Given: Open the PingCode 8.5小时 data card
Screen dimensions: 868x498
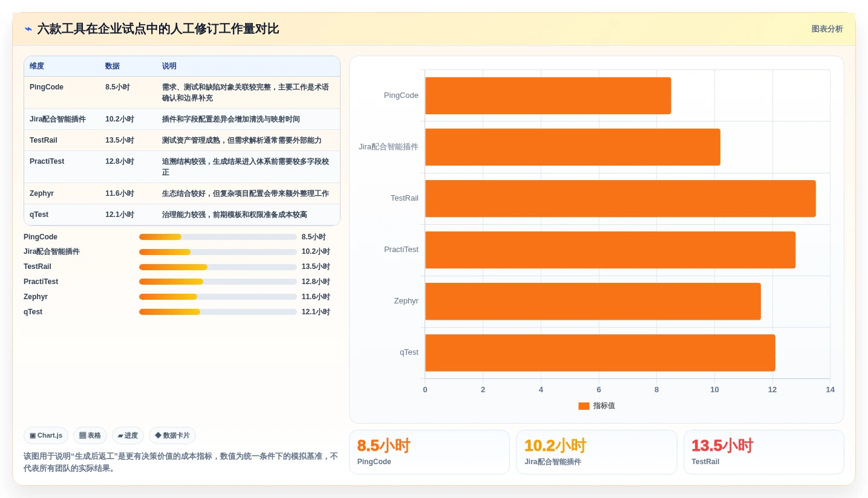Looking at the screenshot, I should pos(429,452).
